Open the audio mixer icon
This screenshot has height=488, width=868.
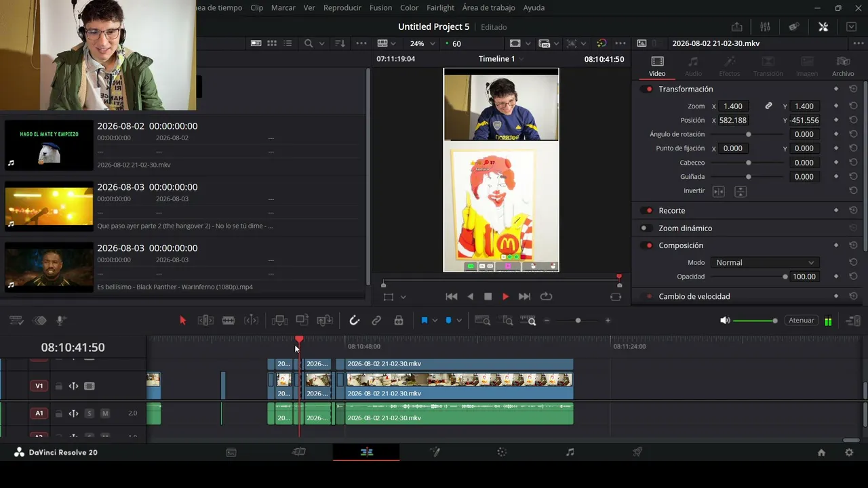765,26
